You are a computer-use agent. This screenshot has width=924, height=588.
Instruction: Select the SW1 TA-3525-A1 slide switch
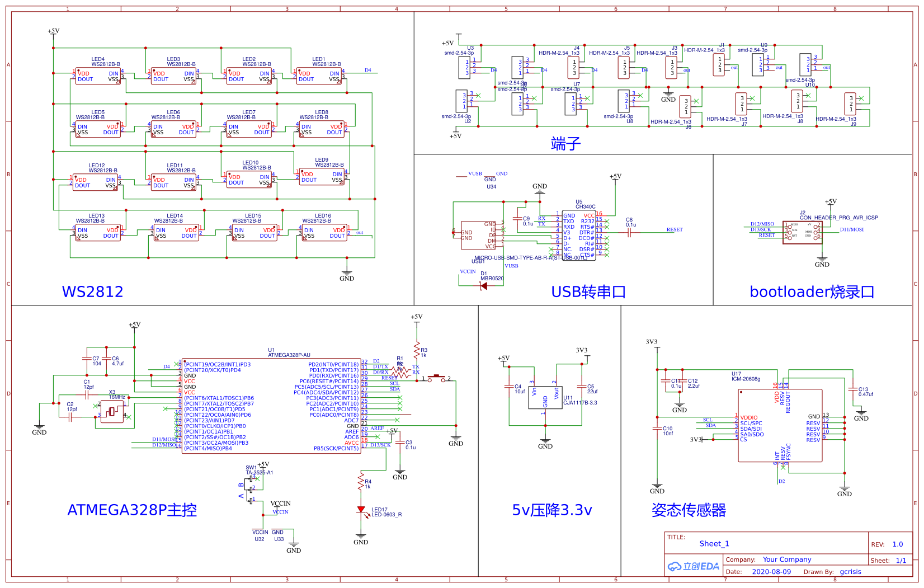click(x=250, y=490)
